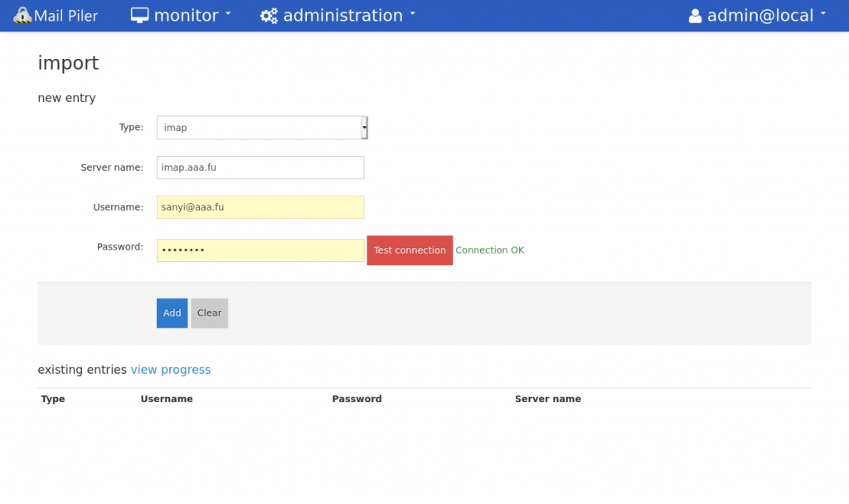Click the Clear button

[x=210, y=313]
